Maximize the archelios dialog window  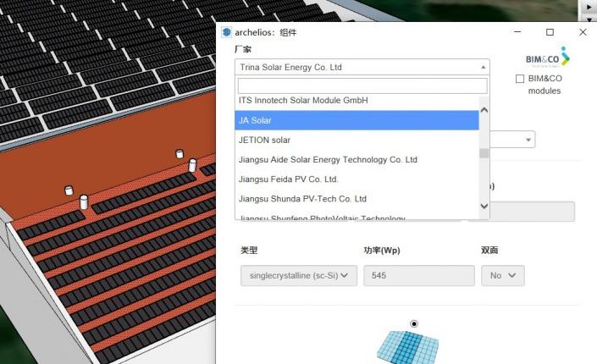tap(550, 32)
